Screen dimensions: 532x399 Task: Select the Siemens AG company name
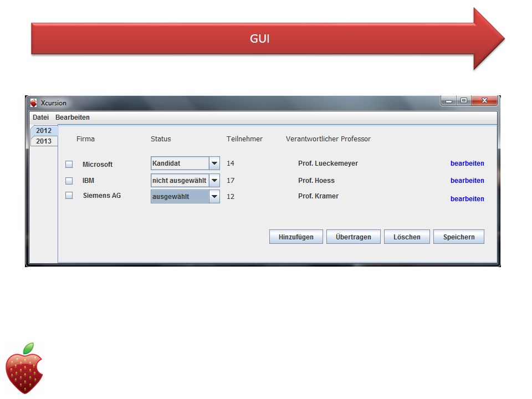pyautogui.click(x=102, y=196)
